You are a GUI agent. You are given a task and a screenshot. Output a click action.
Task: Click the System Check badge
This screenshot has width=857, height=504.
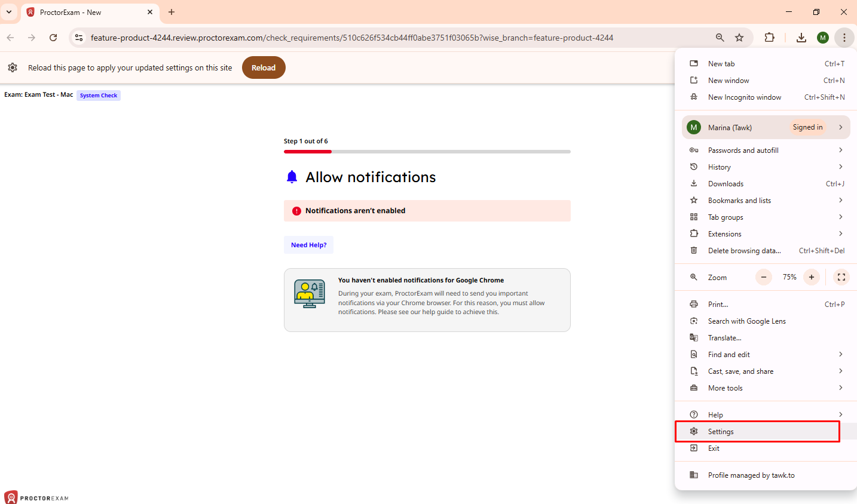pos(99,96)
